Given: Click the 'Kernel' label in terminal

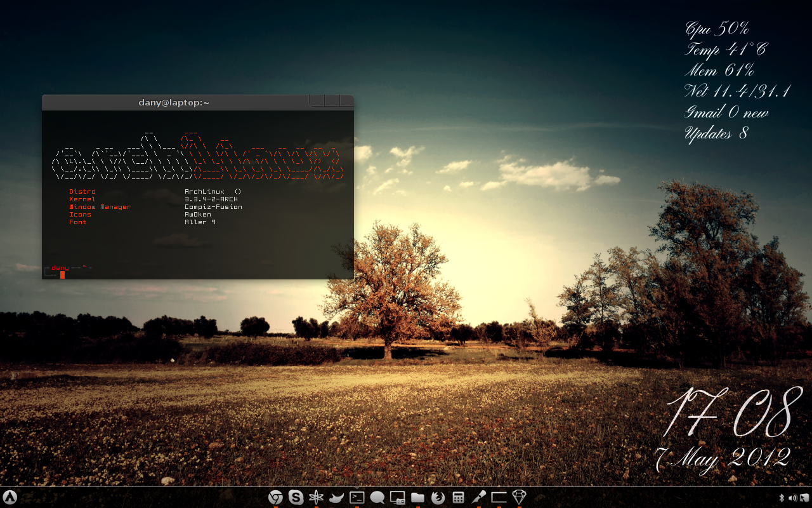Looking at the screenshot, I should [82, 199].
